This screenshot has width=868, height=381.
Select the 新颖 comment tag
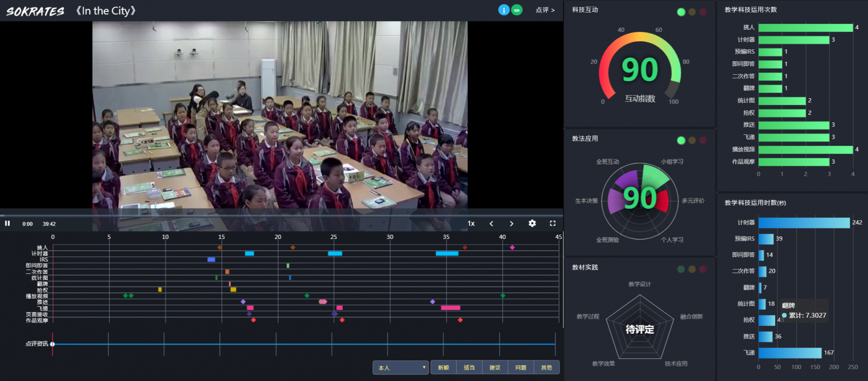coord(443,367)
